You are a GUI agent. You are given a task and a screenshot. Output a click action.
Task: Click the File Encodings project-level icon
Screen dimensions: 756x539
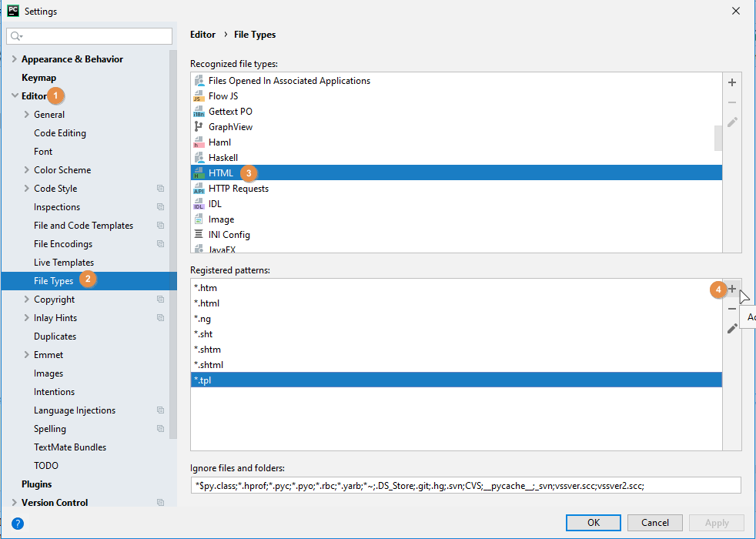161,244
